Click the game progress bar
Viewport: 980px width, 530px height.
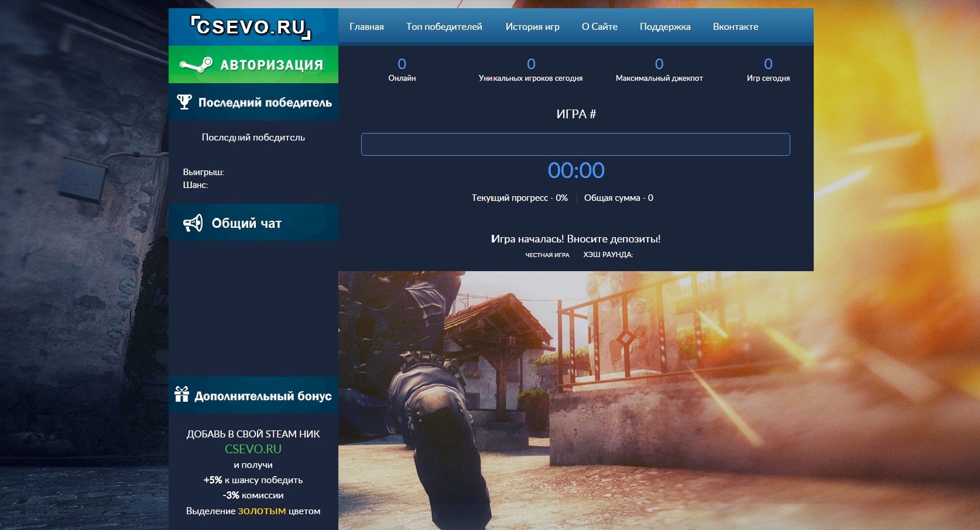(x=575, y=144)
